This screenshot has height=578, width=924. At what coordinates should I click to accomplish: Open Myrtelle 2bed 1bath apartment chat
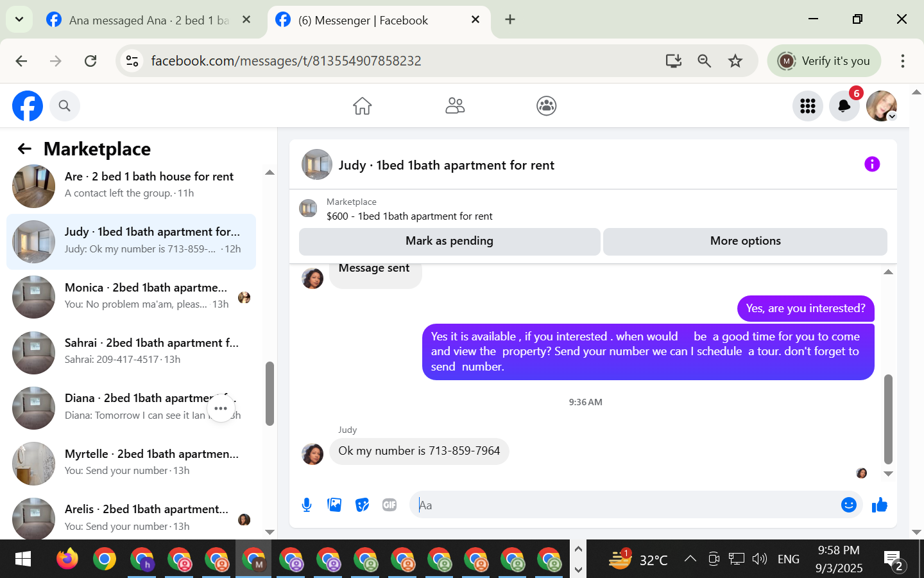(x=131, y=463)
